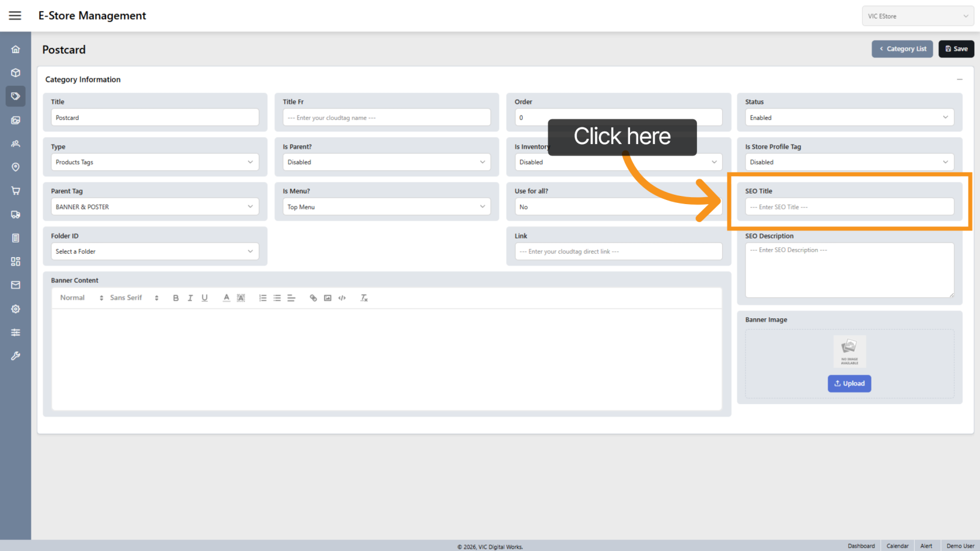Go back to Category List

pyautogui.click(x=902, y=49)
